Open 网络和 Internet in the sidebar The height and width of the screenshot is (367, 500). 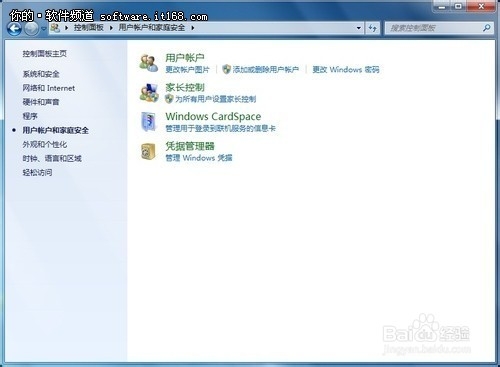click(x=49, y=88)
